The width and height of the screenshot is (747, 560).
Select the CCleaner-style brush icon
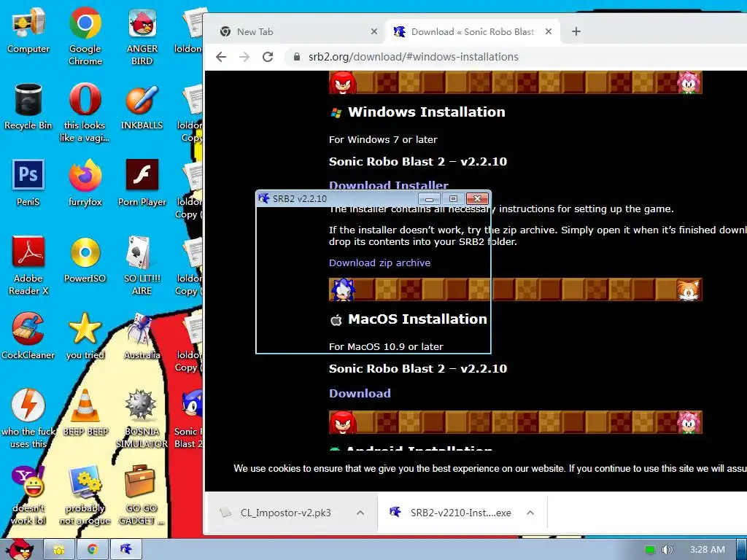point(28,336)
